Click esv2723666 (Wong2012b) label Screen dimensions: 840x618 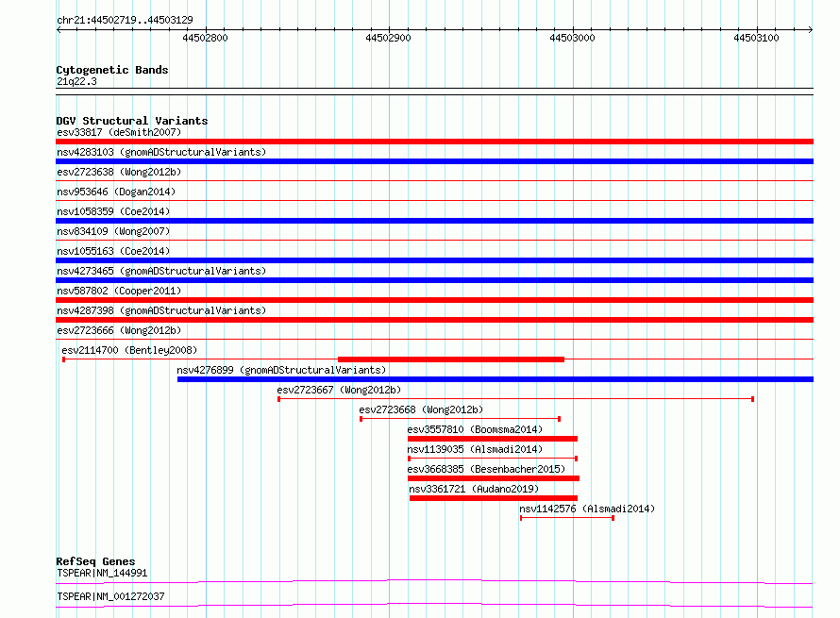click(x=119, y=330)
